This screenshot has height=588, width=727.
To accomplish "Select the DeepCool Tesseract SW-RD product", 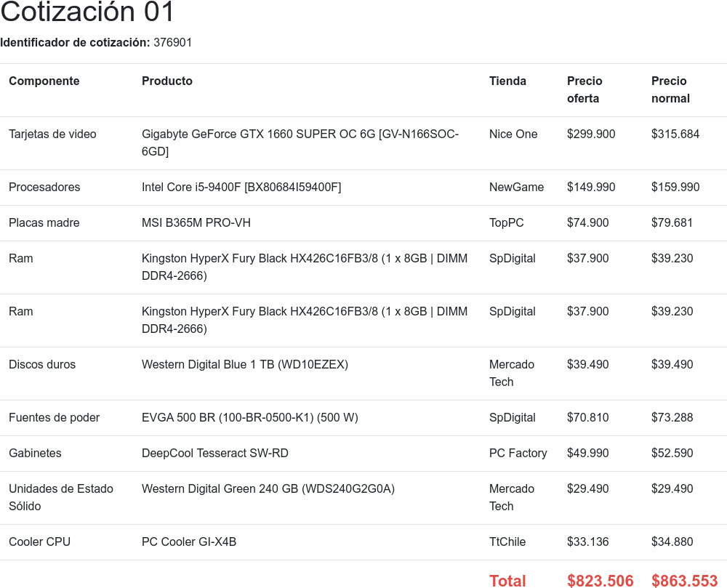I will pyautogui.click(x=215, y=453).
